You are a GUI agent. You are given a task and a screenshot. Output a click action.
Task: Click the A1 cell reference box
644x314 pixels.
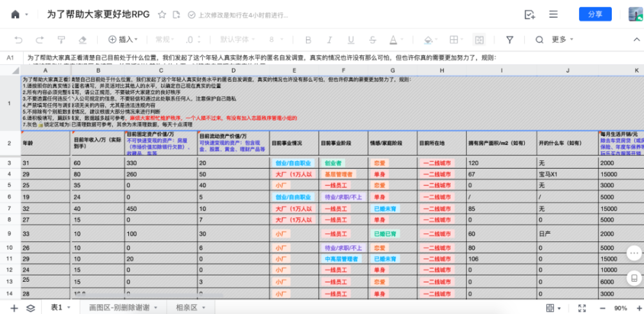coord(11,58)
